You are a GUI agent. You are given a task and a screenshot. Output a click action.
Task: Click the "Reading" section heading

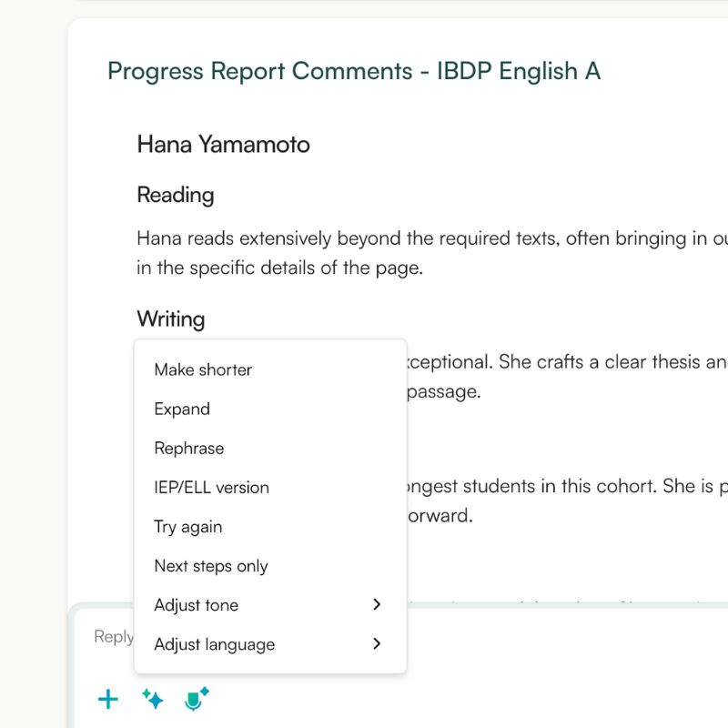[x=175, y=195]
